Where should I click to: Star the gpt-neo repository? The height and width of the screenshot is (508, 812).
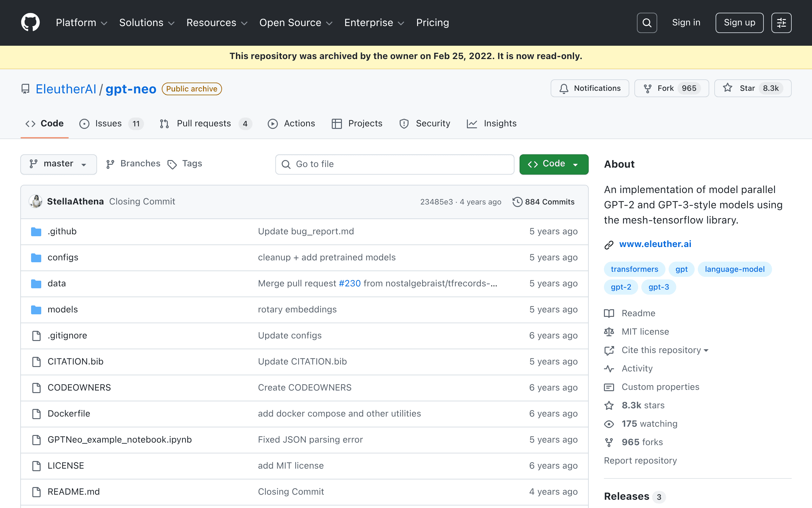(753, 88)
